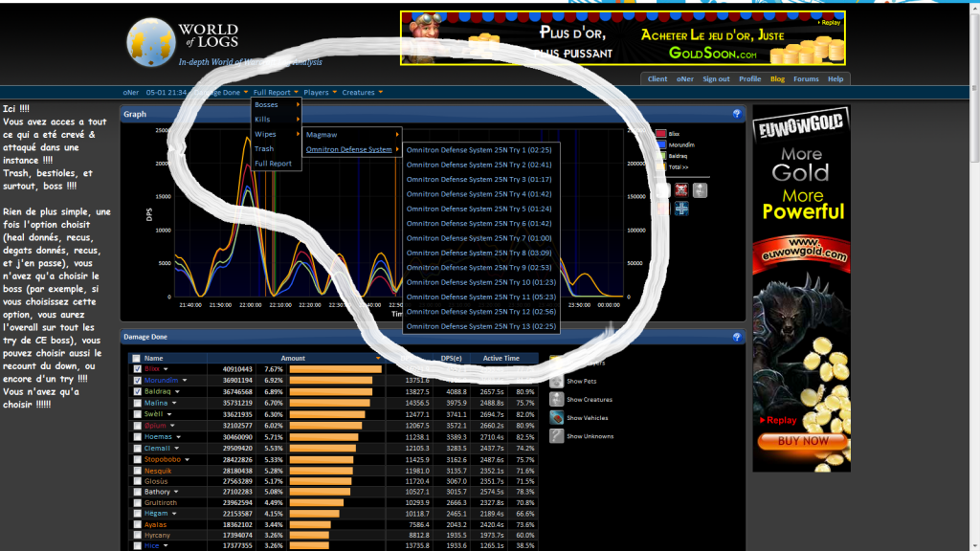Select Trash from the report menu
Image resolution: width=980 pixels, height=551 pixels.
277,148
